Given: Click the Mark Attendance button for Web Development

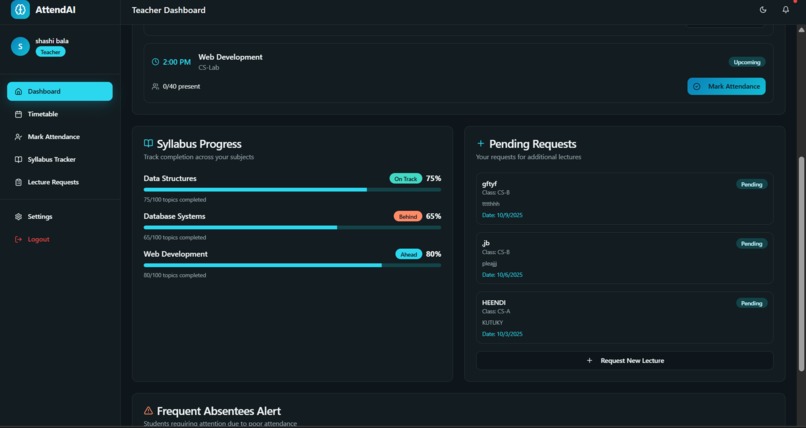Looking at the screenshot, I should (x=726, y=86).
